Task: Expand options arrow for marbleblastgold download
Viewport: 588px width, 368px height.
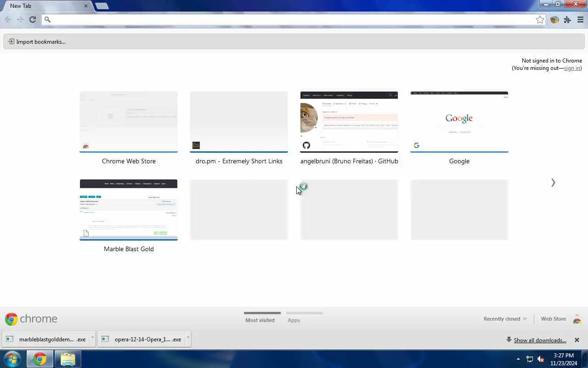Action: [92, 339]
